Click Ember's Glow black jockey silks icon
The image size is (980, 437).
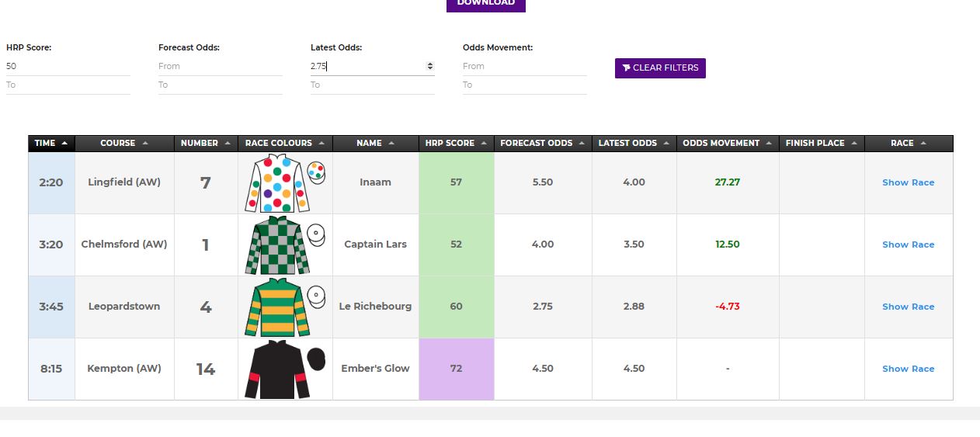(x=285, y=369)
